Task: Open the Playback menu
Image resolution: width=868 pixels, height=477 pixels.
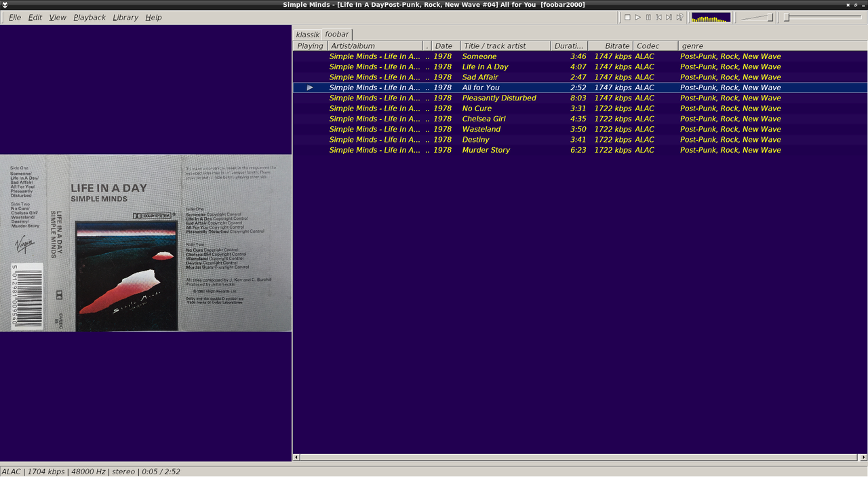Action: click(90, 17)
